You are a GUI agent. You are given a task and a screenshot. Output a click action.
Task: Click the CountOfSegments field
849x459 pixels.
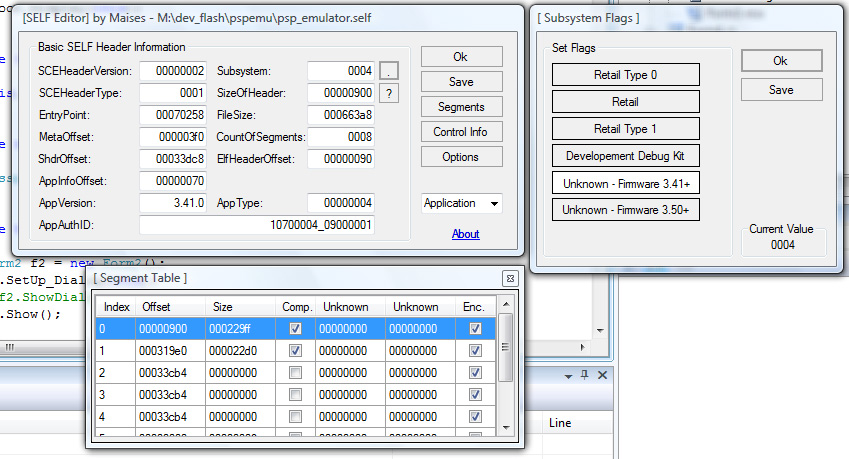341,137
